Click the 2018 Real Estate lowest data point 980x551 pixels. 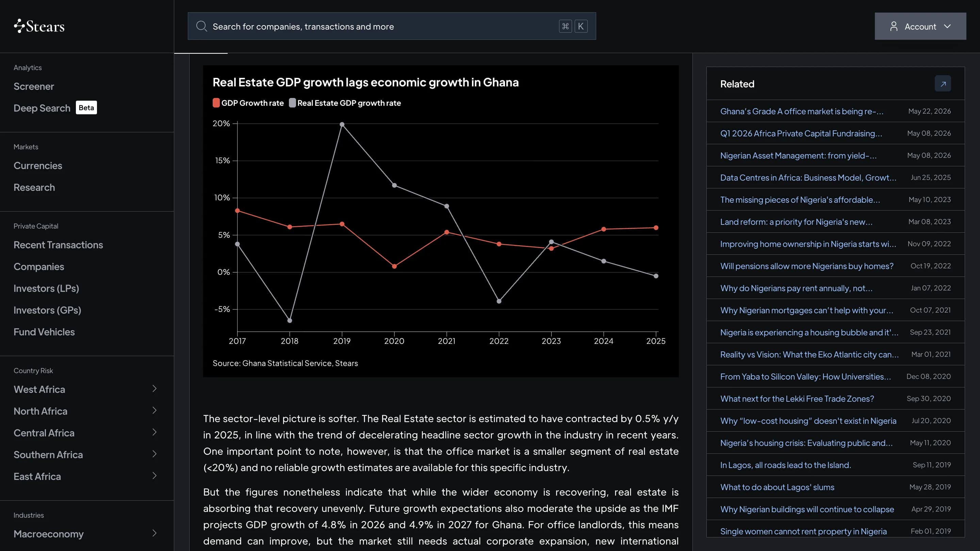(x=290, y=320)
